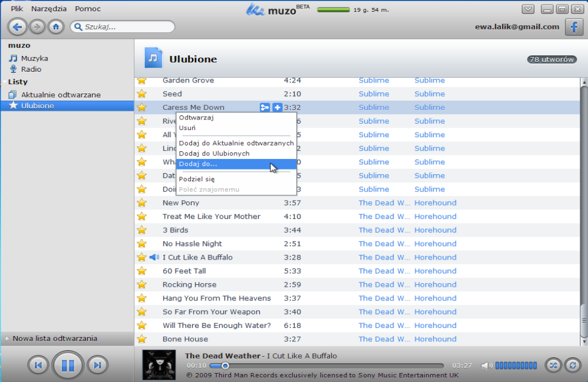Toggle repeat mode

[573, 365]
